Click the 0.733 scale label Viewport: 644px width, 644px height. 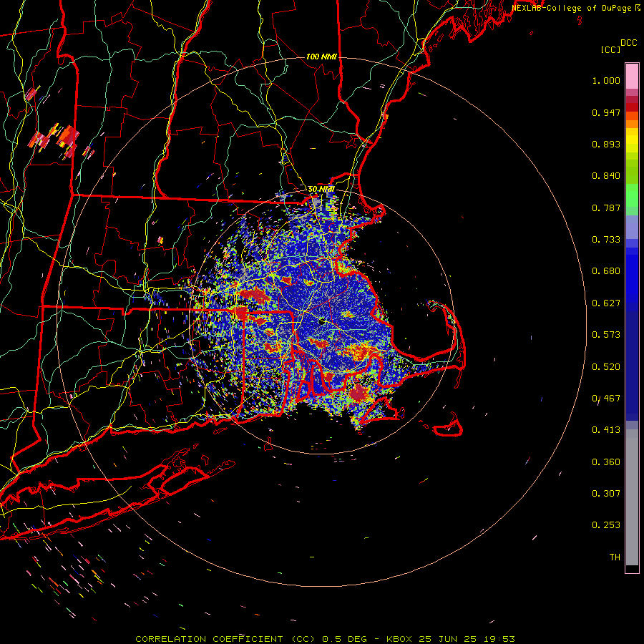[606, 240]
